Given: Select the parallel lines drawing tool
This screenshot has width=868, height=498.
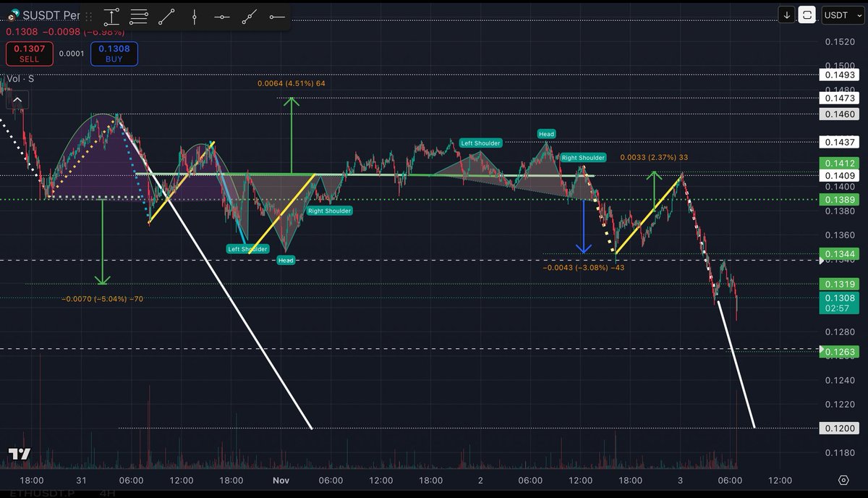Looking at the screenshot, I should [139, 17].
